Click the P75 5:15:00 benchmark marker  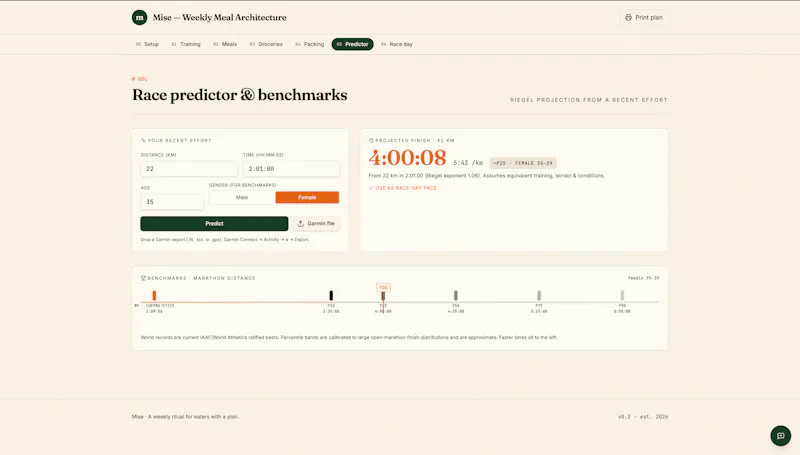[x=539, y=295]
